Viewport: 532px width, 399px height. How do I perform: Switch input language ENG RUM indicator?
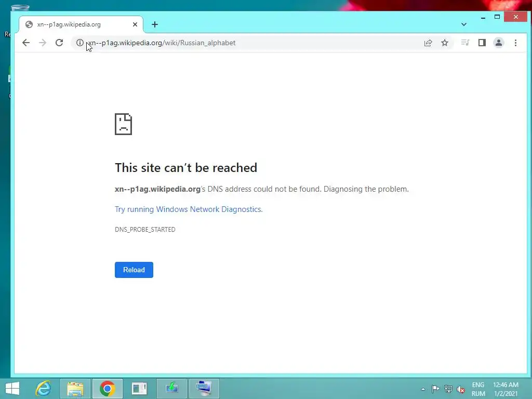pos(478,389)
